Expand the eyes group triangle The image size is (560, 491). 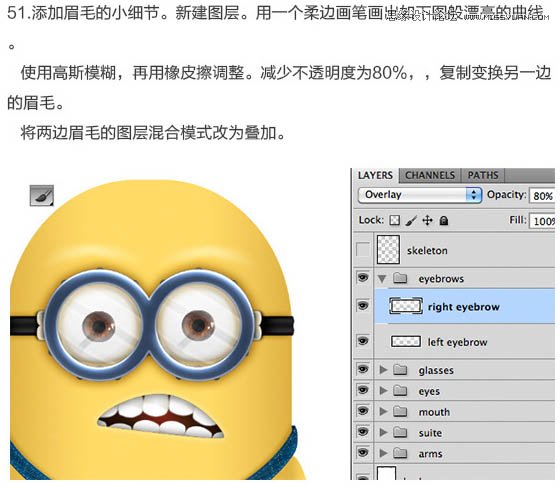(383, 390)
